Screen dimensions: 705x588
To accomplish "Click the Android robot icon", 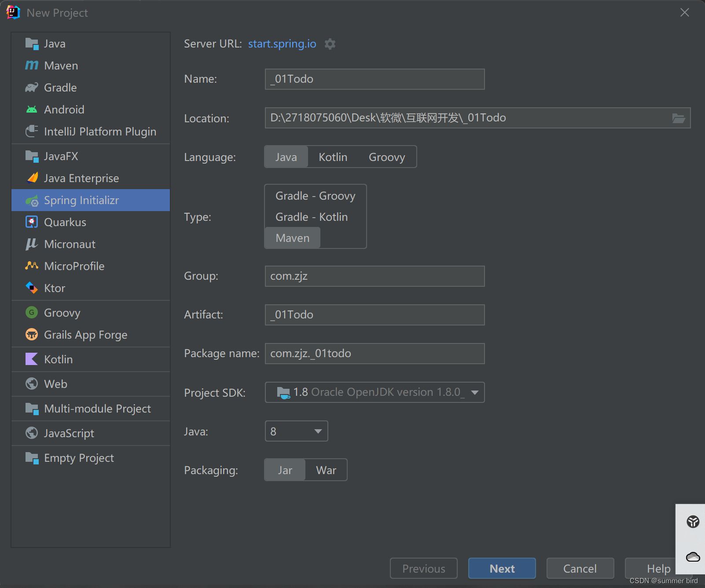I will tap(32, 110).
